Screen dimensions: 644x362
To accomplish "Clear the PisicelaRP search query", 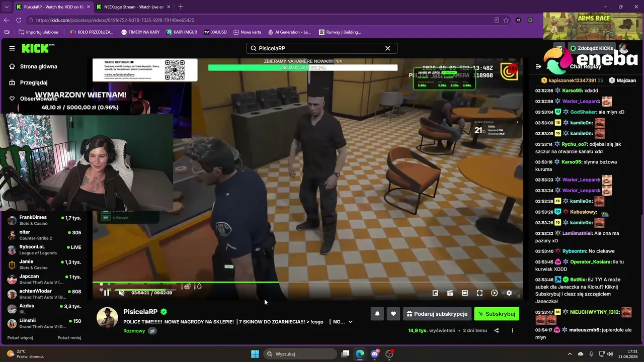I will (x=387, y=48).
